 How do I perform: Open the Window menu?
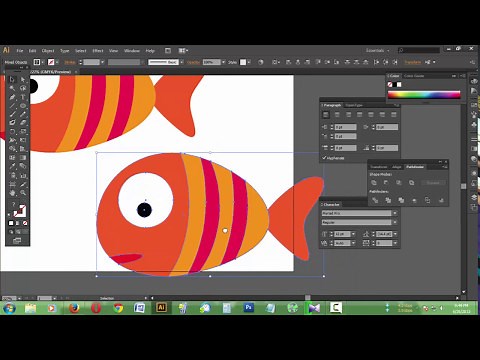tap(132, 51)
